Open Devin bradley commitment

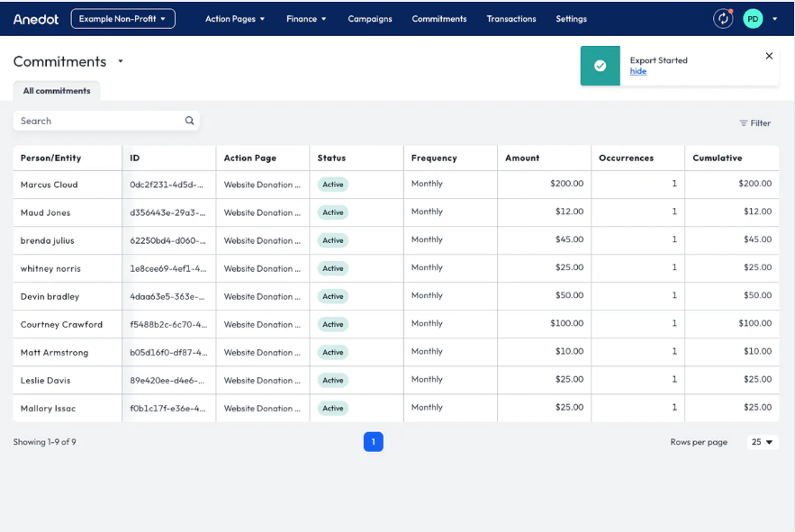point(396,296)
